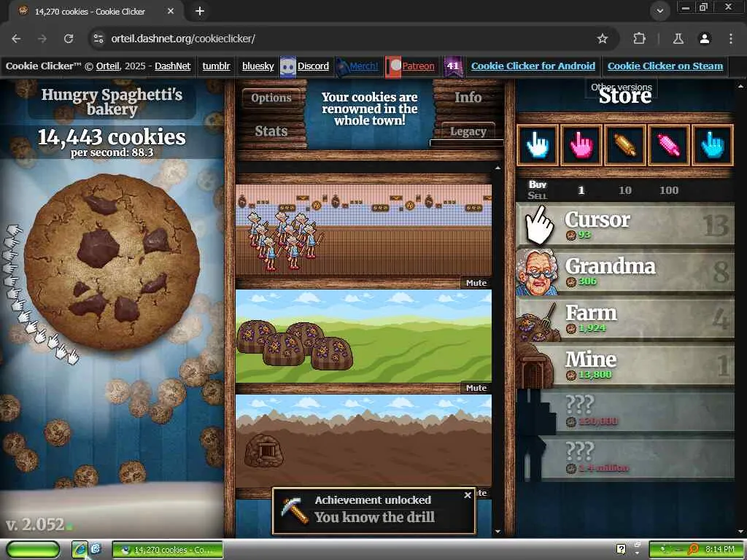Open the Discord link
747x560 pixels.
click(313, 66)
